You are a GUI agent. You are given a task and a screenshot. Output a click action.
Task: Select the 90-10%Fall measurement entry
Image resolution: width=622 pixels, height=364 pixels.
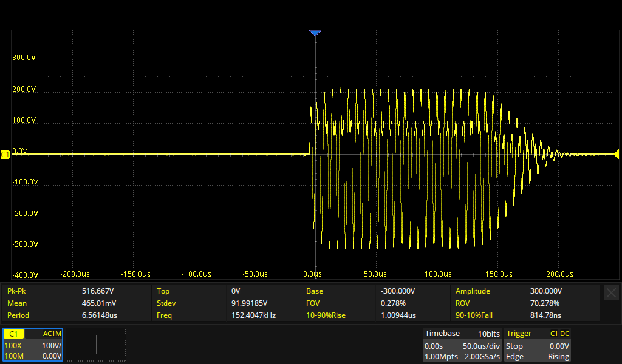click(490, 315)
